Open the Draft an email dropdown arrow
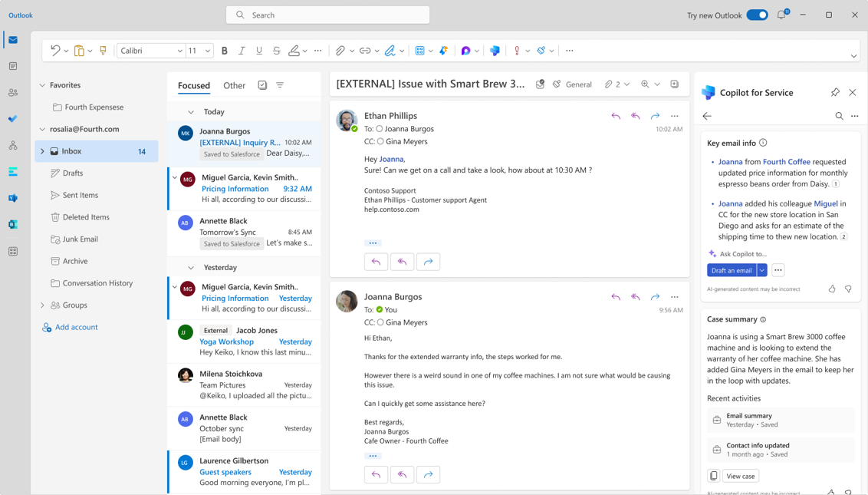Screen dimensions: 868x495 pyautogui.click(x=762, y=270)
